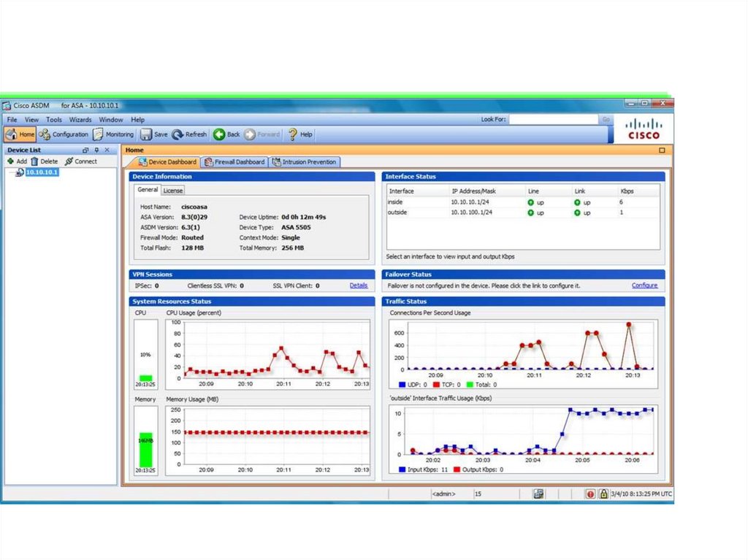This screenshot has width=748, height=560.
Task: Click the Help question mark icon
Action: click(x=292, y=134)
